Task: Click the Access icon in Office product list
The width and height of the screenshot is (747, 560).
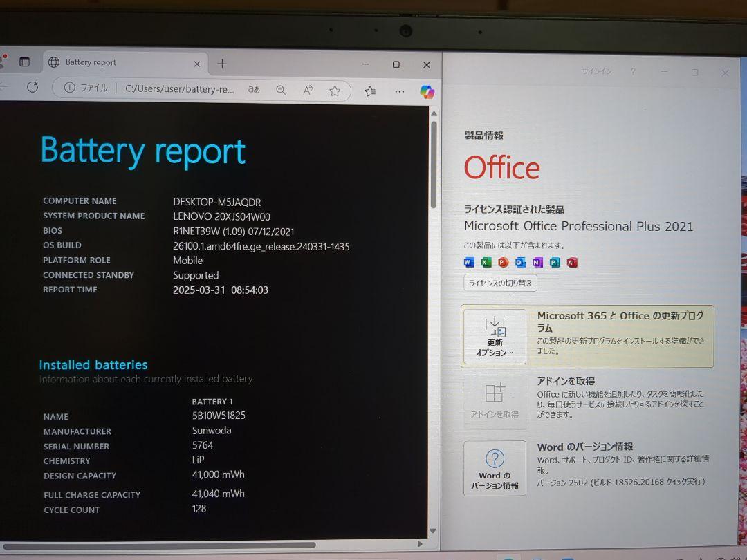Action: 572,263
